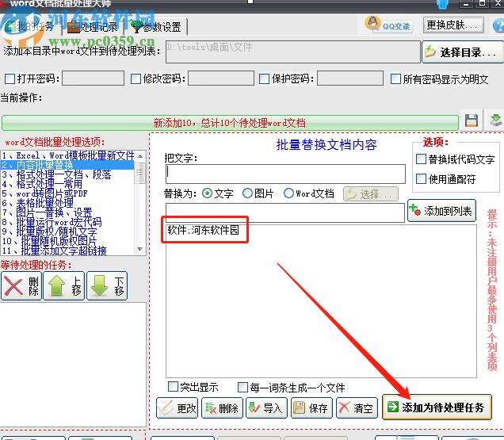Screen dimensions: 504x440
Task: Click 保存 save list button
Action: [311, 407]
